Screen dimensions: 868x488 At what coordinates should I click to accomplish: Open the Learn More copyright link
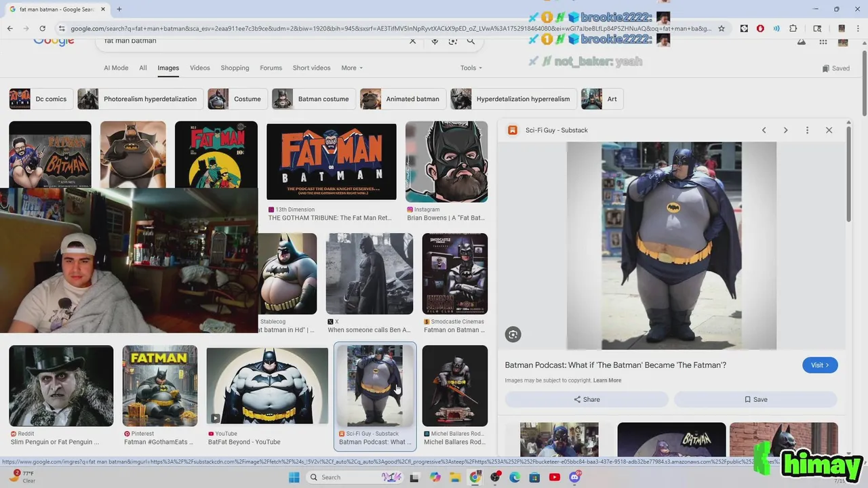tap(607, 380)
